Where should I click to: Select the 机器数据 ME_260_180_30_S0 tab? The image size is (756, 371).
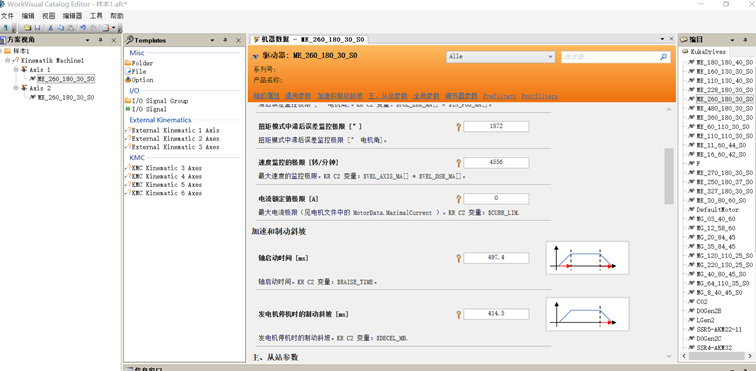click(309, 39)
